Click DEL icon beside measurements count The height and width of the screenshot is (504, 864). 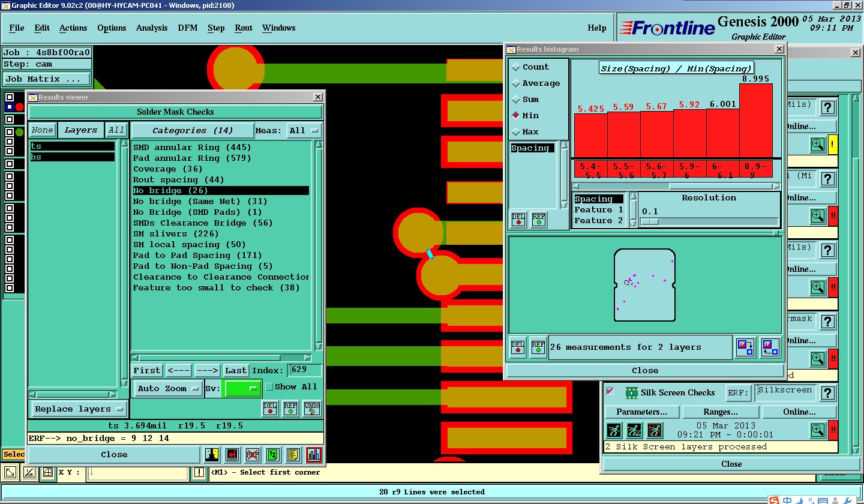[x=518, y=347]
